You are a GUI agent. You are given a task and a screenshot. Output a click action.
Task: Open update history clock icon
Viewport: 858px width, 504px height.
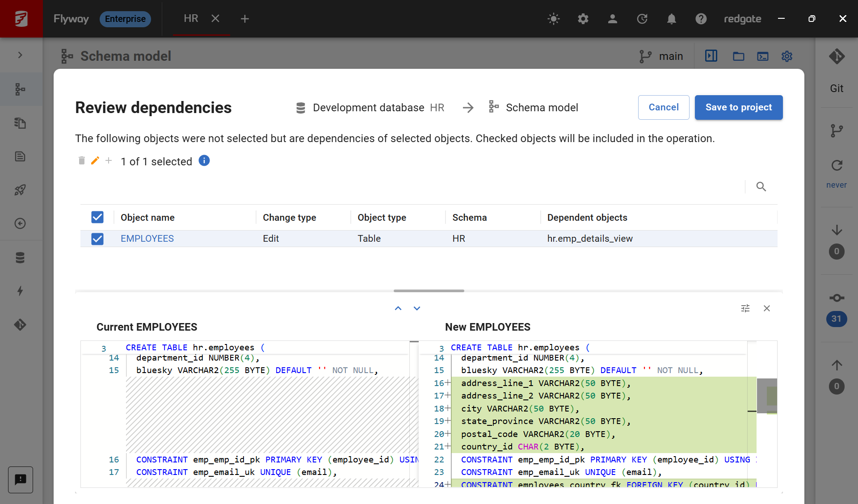pyautogui.click(x=642, y=19)
